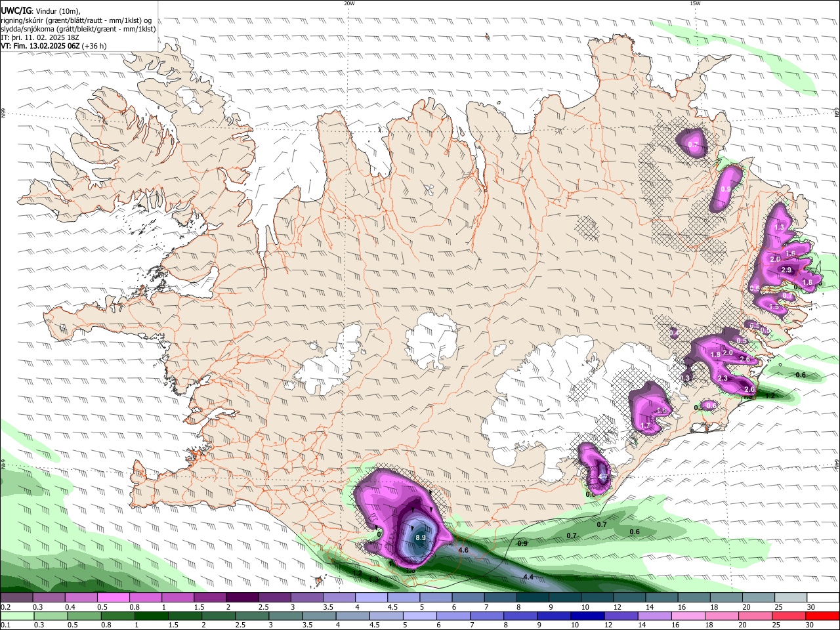Click the 'VT: Fim. 13.02.2025 06Z (+36 h)' line
Image resolution: width=840 pixels, height=630 pixels.
[x=54, y=46]
